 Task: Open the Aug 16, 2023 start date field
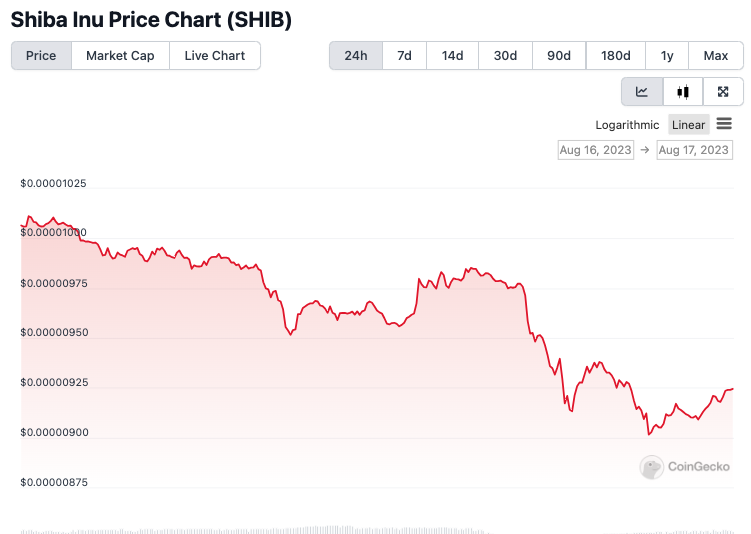click(x=596, y=150)
